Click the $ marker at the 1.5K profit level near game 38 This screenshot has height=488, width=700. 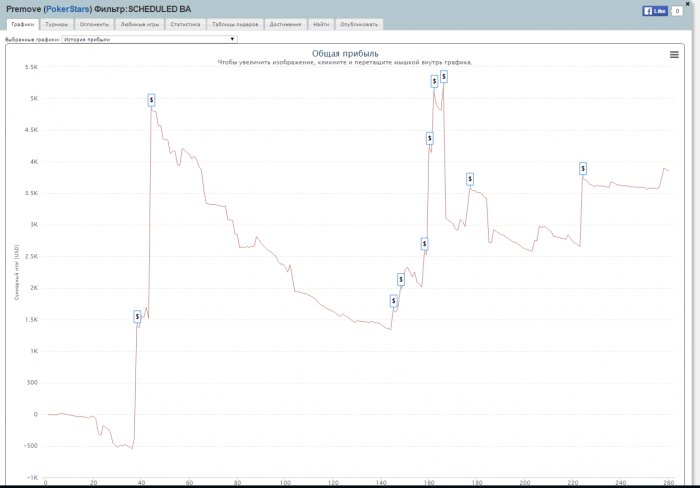pyautogui.click(x=138, y=317)
